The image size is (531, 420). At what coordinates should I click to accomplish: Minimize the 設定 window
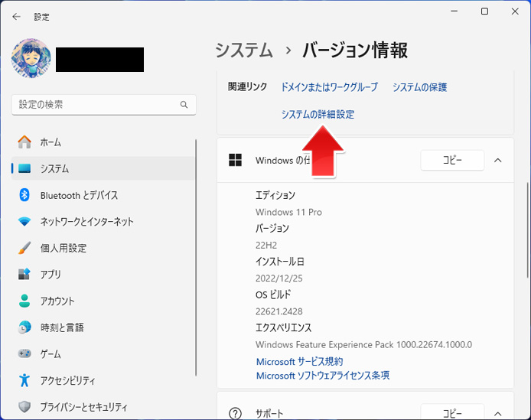[x=454, y=11]
